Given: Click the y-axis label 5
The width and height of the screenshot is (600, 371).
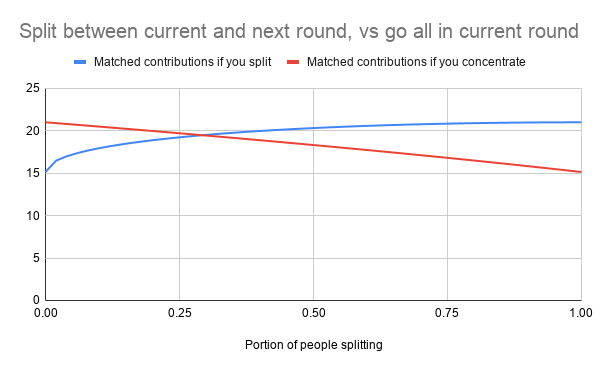Looking at the screenshot, I should pyautogui.click(x=36, y=258).
